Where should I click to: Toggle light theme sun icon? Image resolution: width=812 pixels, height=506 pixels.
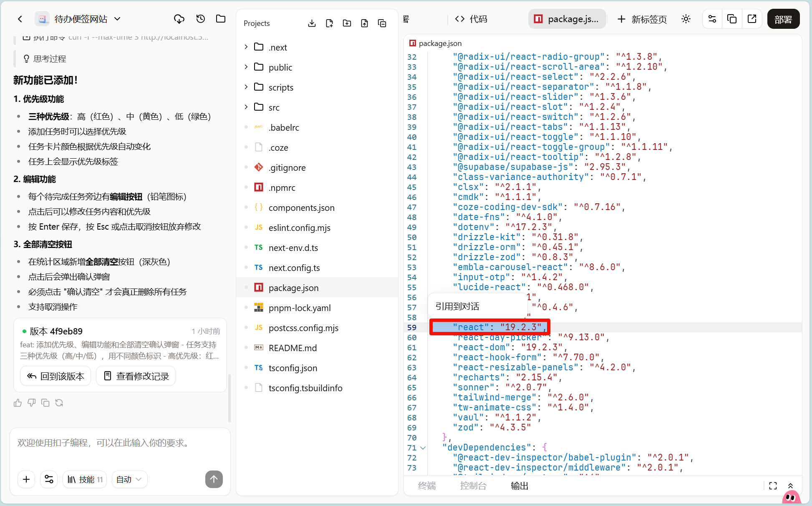pyautogui.click(x=686, y=19)
